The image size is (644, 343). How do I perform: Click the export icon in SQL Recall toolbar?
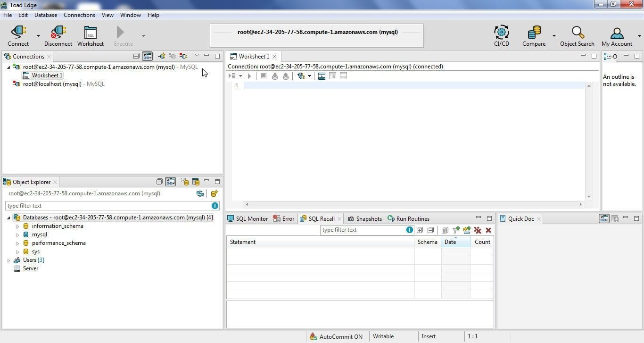pos(467,230)
